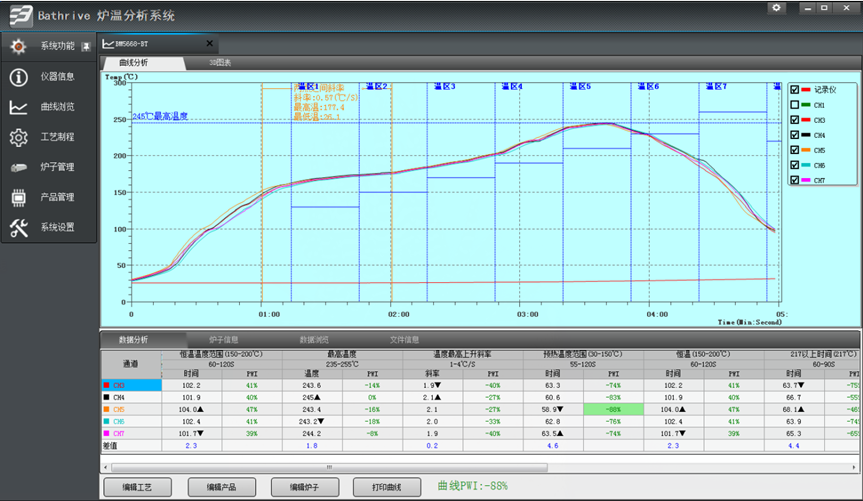Open 曲线浏览 curve browsing icon
This screenshot has width=863, height=501.
point(18,107)
